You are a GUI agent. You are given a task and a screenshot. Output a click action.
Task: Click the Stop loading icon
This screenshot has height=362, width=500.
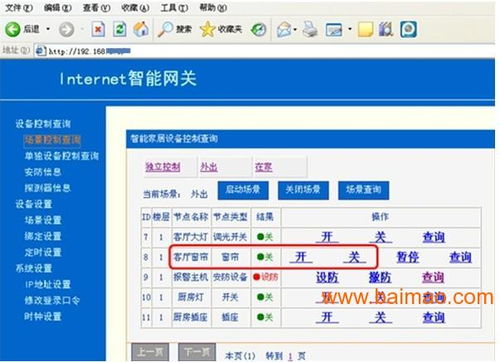(98, 29)
